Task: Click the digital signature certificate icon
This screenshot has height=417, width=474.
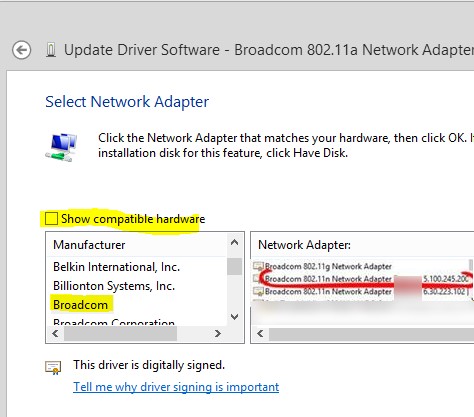Action: pos(53,367)
